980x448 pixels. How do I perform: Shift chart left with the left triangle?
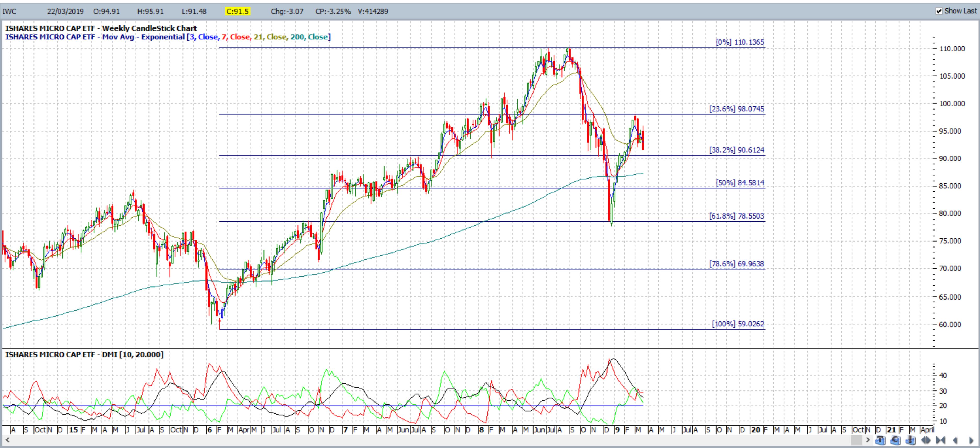tap(955, 440)
